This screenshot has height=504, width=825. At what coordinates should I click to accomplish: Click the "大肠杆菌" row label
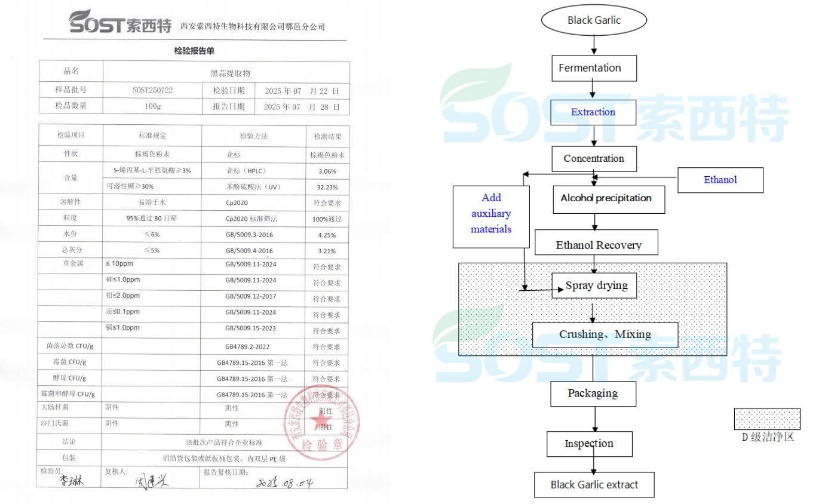pos(56,408)
